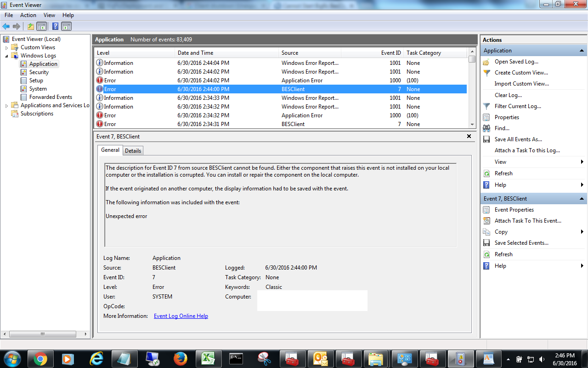Screen dimensions: 588x368
Task: Select Security log in tree
Action: pos(39,72)
